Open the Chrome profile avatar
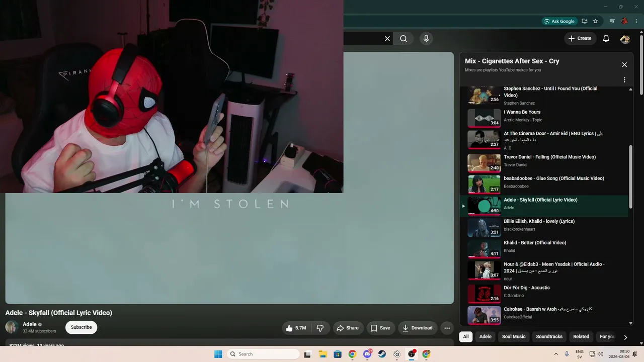 point(624,21)
